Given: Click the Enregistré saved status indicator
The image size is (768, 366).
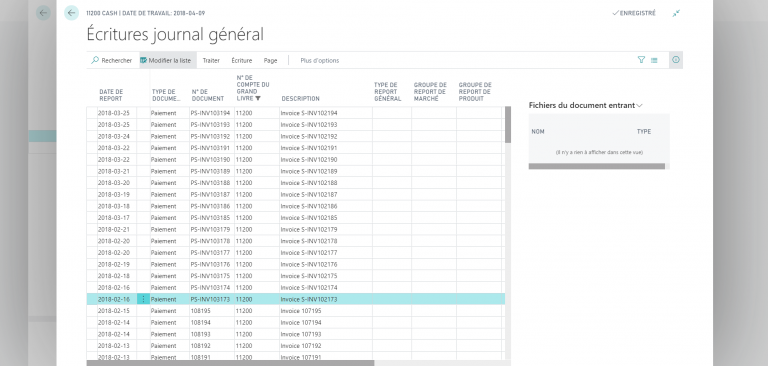Looking at the screenshot, I should point(634,13).
